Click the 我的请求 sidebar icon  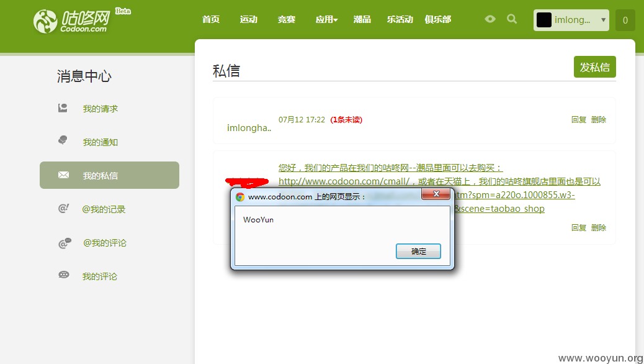coord(63,108)
